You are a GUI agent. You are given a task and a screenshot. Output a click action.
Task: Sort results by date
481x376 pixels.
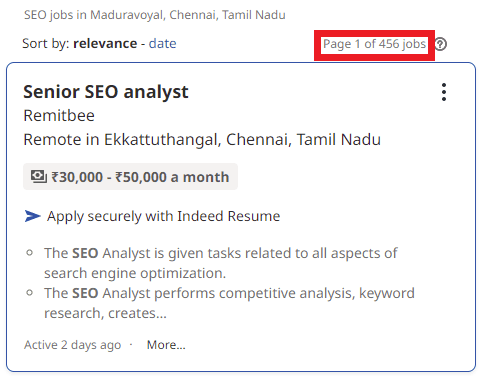(162, 43)
